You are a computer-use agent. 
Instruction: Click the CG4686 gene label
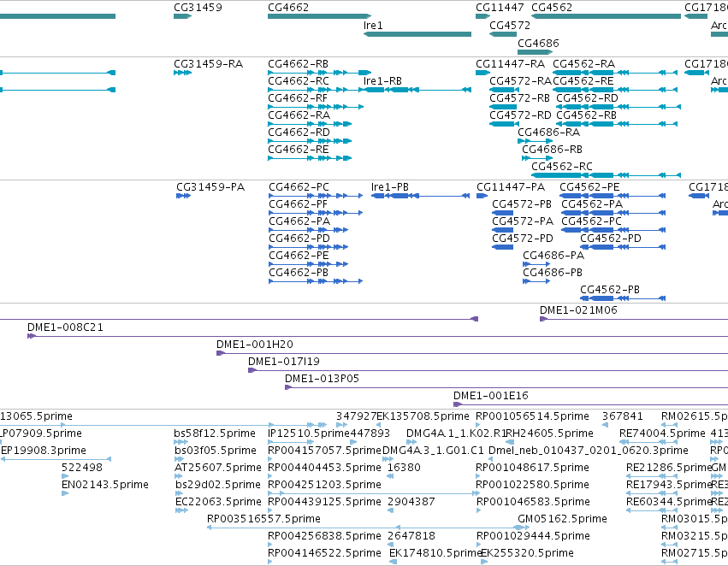pos(538,43)
